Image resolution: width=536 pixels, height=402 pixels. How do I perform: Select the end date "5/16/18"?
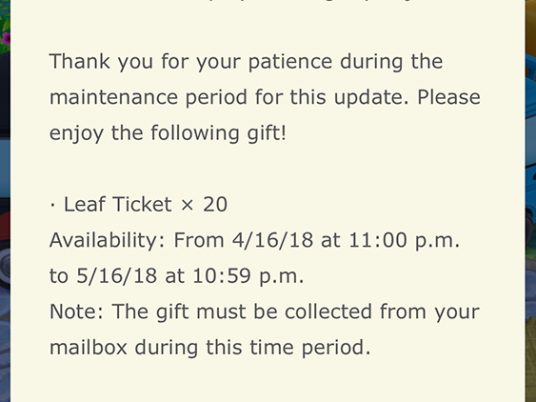(117, 276)
